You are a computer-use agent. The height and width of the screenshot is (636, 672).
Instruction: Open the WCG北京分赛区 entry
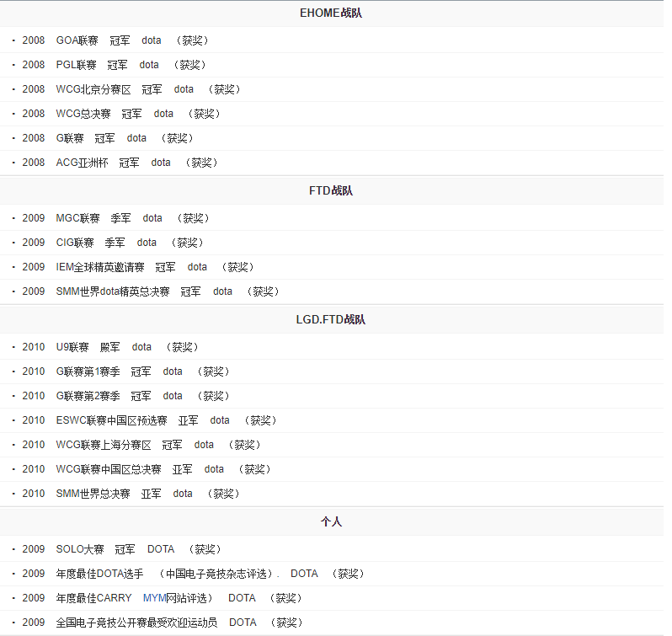pyautogui.click(x=93, y=89)
